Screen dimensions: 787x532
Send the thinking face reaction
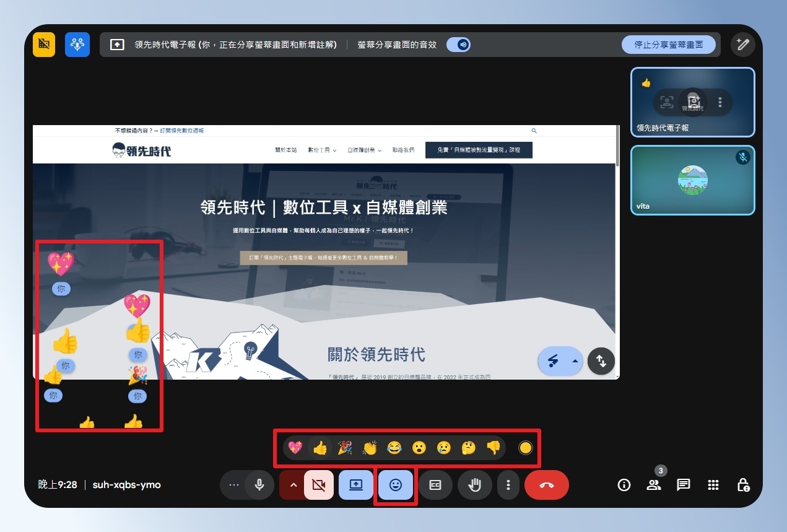pos(469,447)
